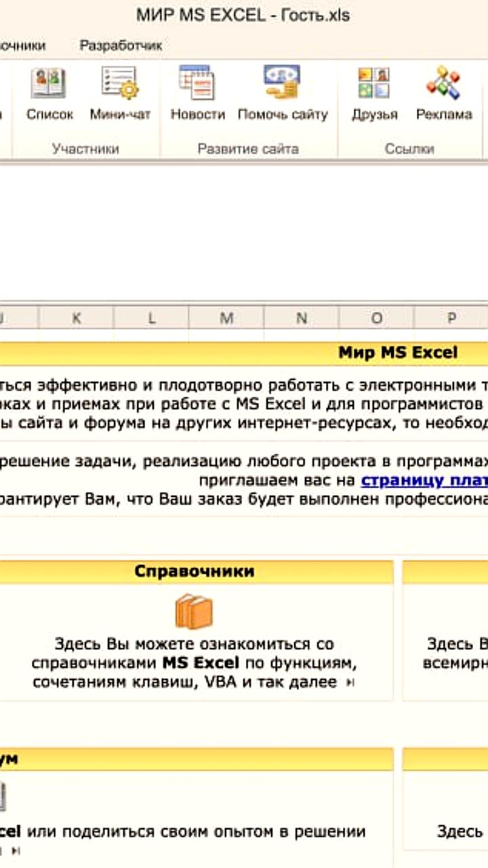
Task: Click the Развитие сайта group label
Action: click(248, 149)
